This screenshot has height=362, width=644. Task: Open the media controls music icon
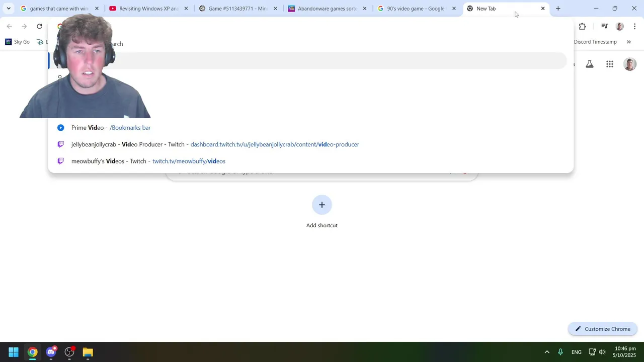[x=605, y=26]
